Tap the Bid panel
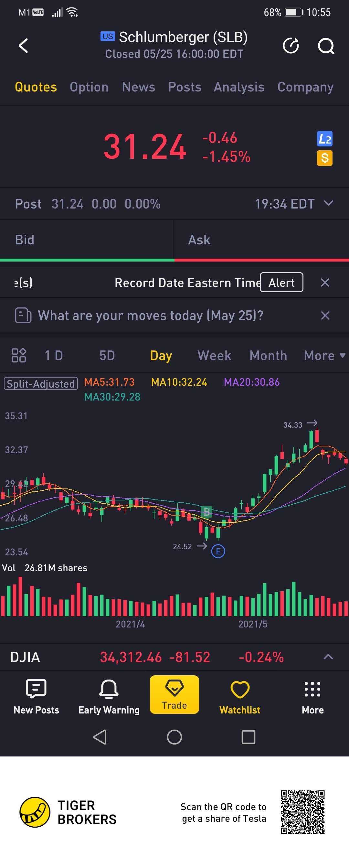 click(87, 240)
